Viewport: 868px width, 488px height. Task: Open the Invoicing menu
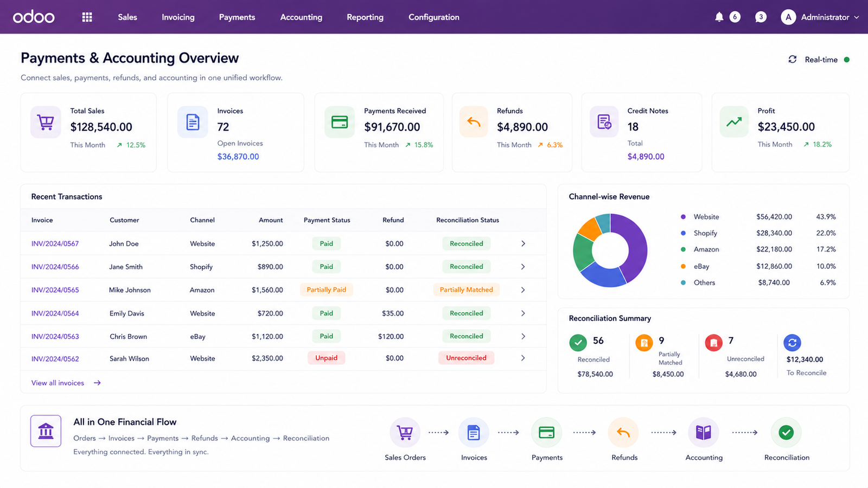pos(178,17)
